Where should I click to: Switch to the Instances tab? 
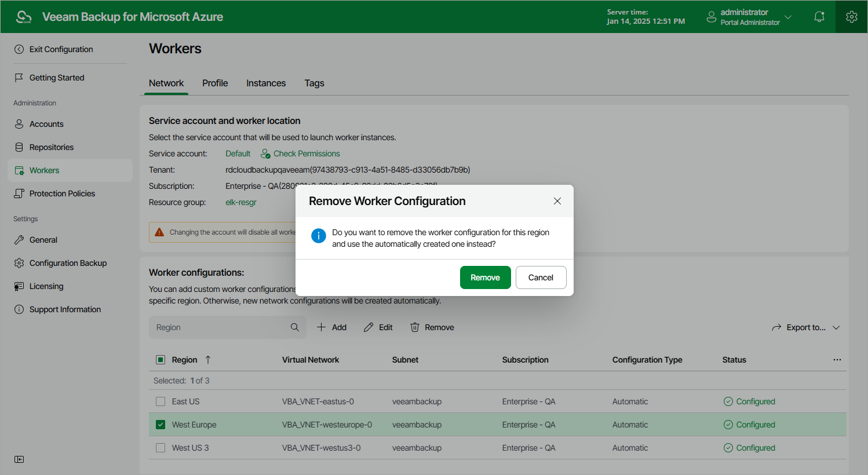pyautogui.click(x=266, y=83)
